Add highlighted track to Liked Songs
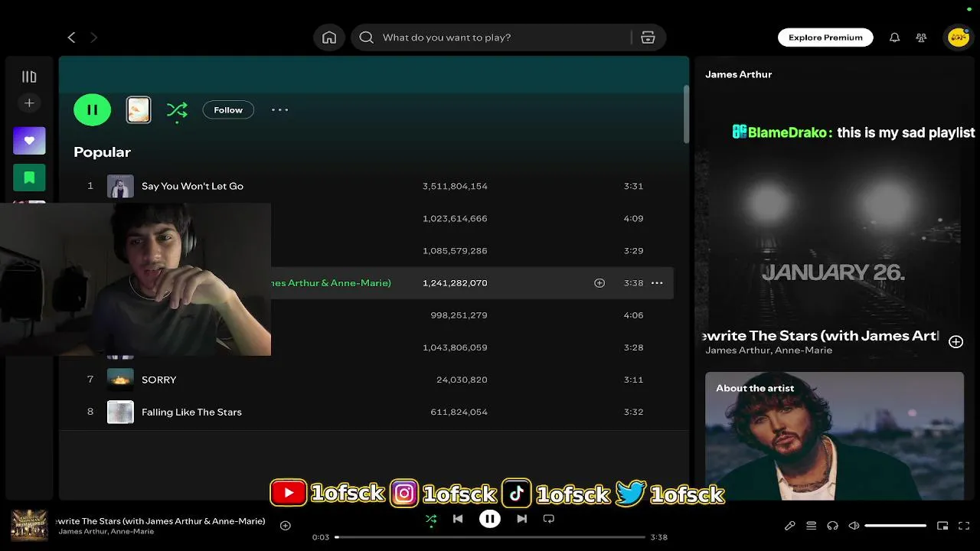This screenshot has width=980, height=551. (599, 283)
